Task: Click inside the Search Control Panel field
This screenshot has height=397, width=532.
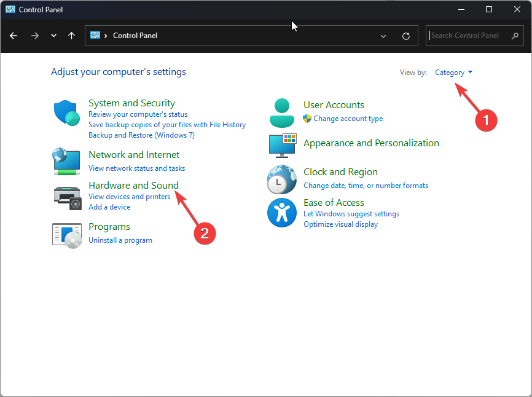Action: [x=469, y=36]
